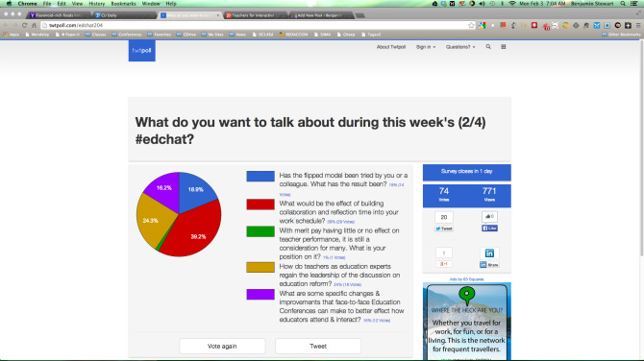Open the Chrome hamburger menu
Screen dimensions: 644x361
638,25
